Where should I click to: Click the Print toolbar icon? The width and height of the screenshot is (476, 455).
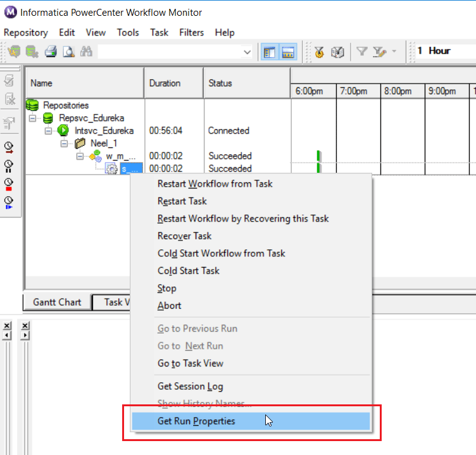pos(51,52)
